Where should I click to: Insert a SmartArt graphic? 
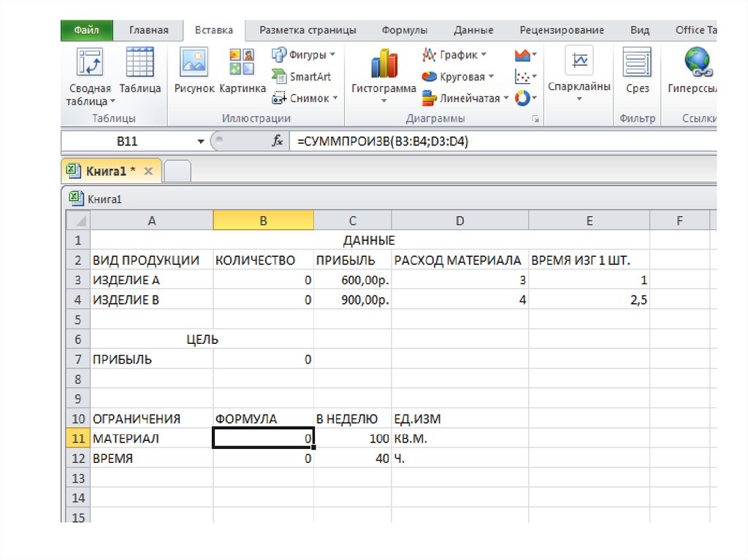coord(302,77)
